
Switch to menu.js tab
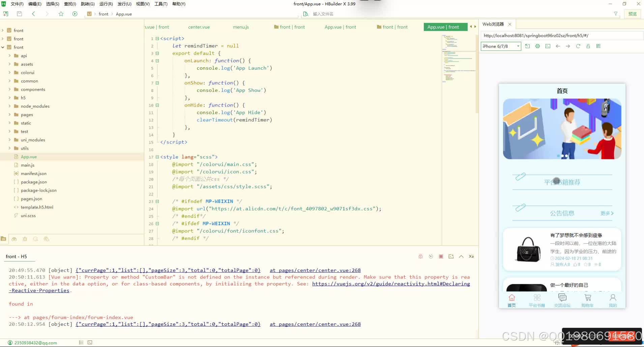click(241, 27)
